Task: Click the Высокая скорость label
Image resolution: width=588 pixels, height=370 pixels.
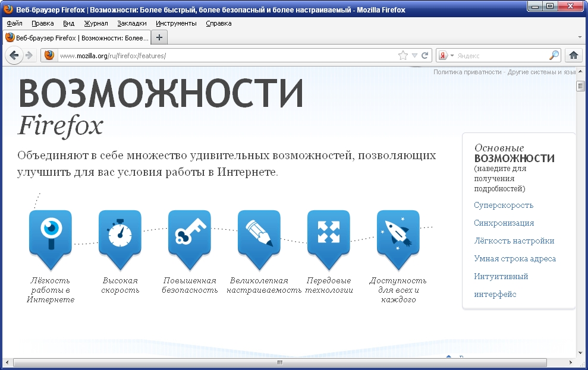Action: tap(120, 285)
